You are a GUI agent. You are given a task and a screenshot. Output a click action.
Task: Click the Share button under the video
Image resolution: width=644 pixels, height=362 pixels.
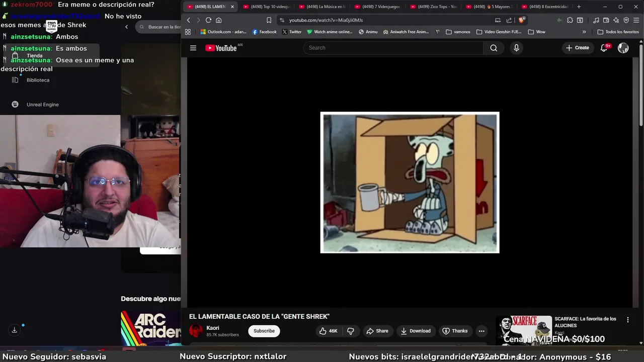(377, 331)
